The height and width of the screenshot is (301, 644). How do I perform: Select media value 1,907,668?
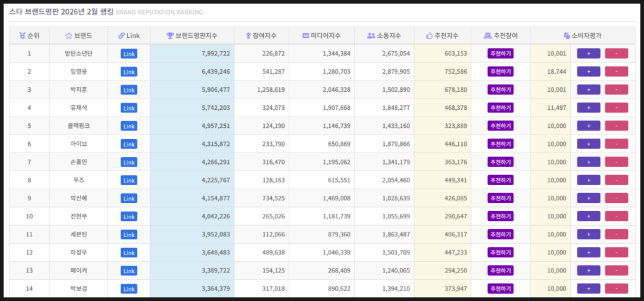[x=337, y=108]
